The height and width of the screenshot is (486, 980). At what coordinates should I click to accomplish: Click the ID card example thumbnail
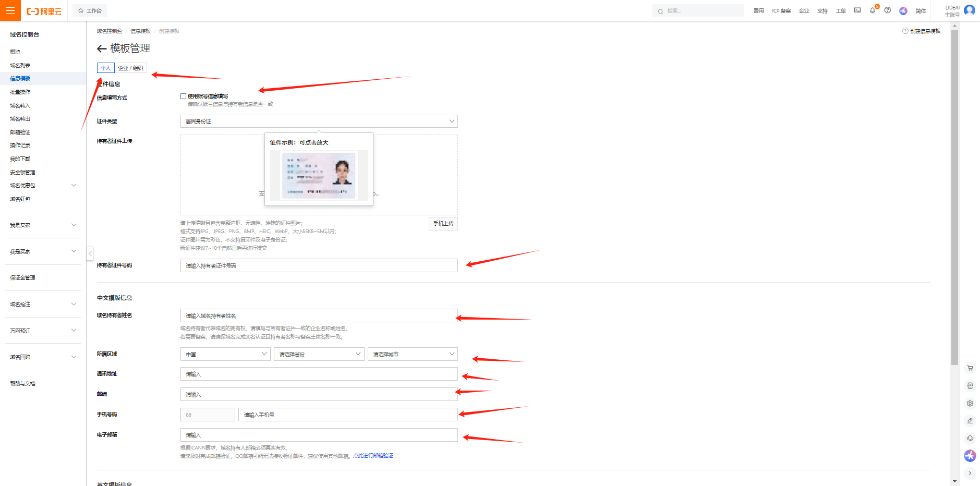coord(319,175)
